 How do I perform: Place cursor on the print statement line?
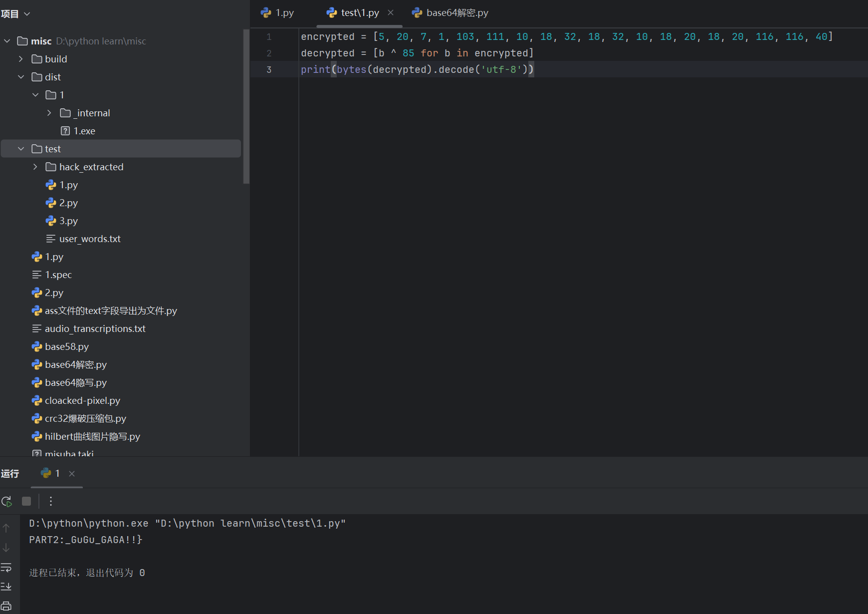click(x=417, y=69)
